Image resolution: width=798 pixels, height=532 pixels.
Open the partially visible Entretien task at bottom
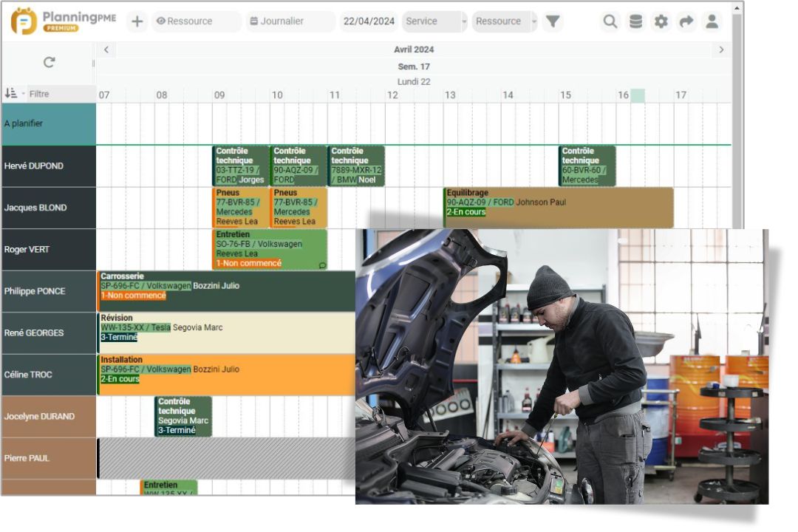(168, 488)
